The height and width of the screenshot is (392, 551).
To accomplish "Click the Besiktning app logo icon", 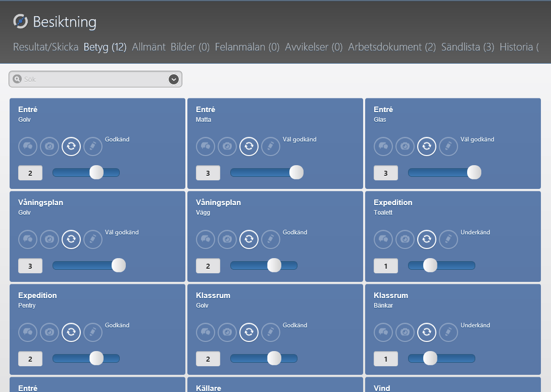I will (x=20, y=21).
